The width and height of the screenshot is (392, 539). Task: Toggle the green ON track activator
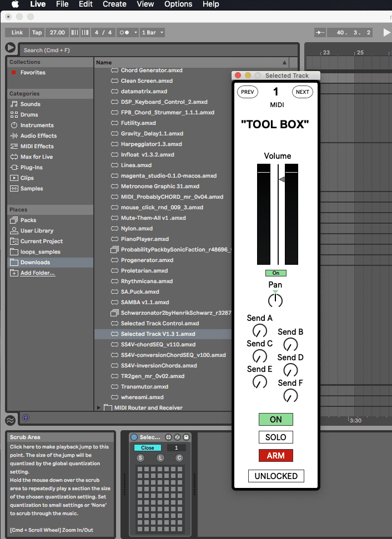tap(276, 419)
